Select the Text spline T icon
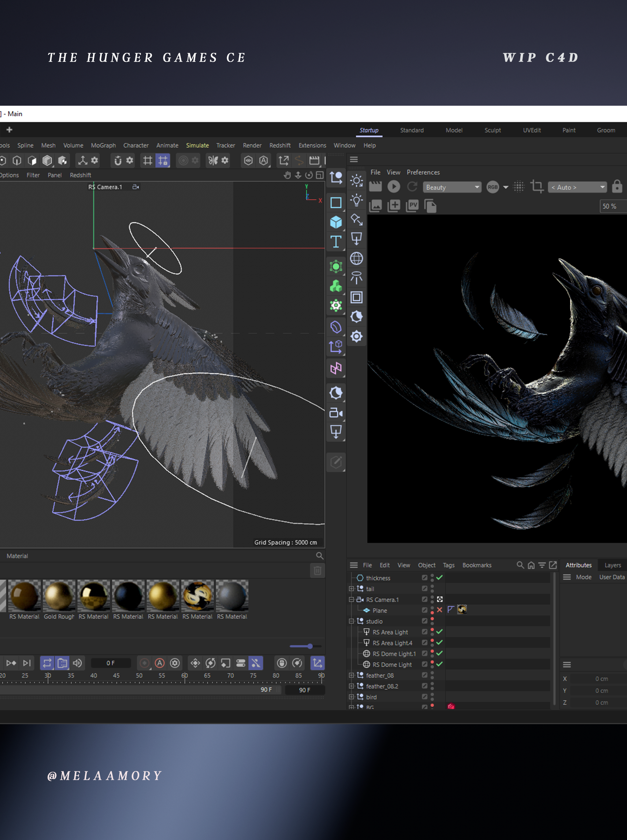Viewport: 627px width, 840px height. 336,241
